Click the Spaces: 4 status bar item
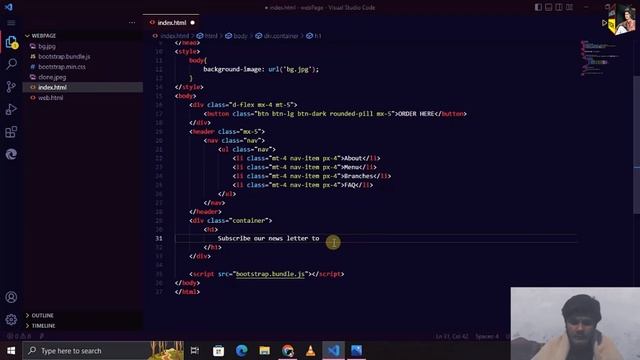 pos(487,336)
